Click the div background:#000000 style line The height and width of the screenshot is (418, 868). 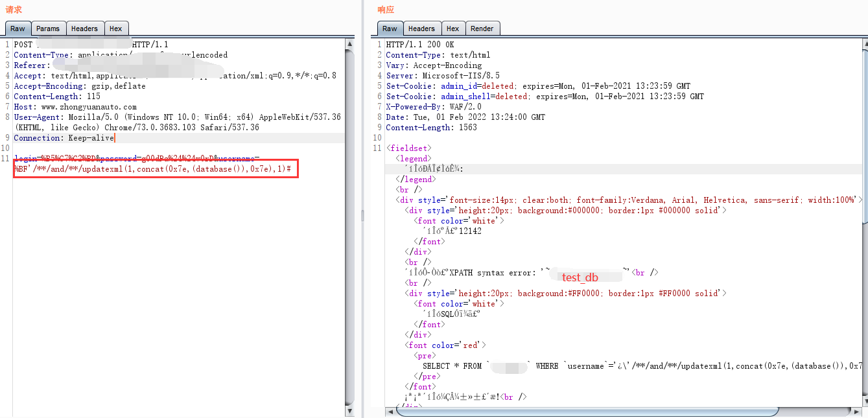[x=565, y=211]
